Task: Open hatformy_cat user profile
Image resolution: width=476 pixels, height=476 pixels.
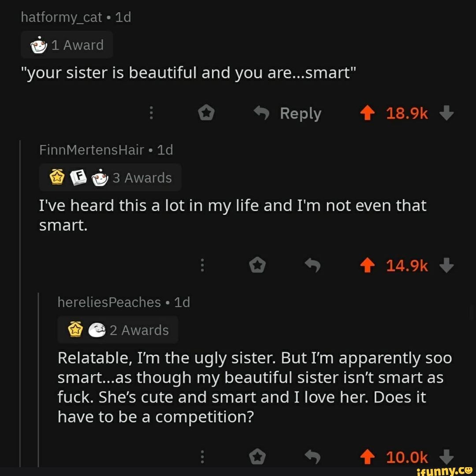Action: (x=62, y=18)
